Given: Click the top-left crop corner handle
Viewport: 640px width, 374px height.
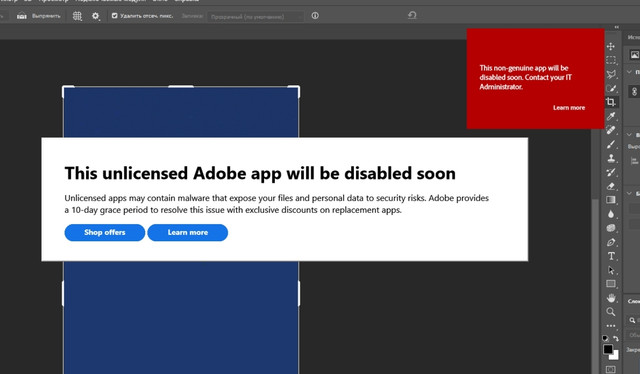Looking at the screenshot, I should [67, 91].
